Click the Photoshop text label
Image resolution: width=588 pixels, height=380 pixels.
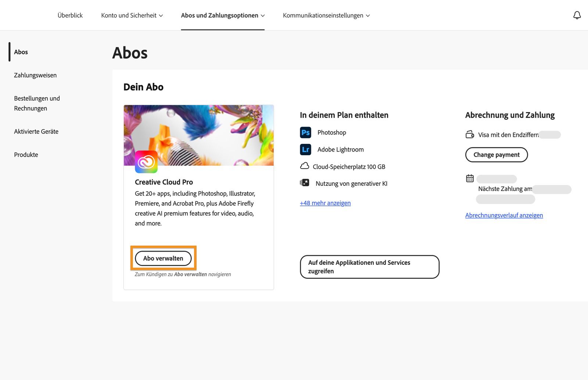332,132
